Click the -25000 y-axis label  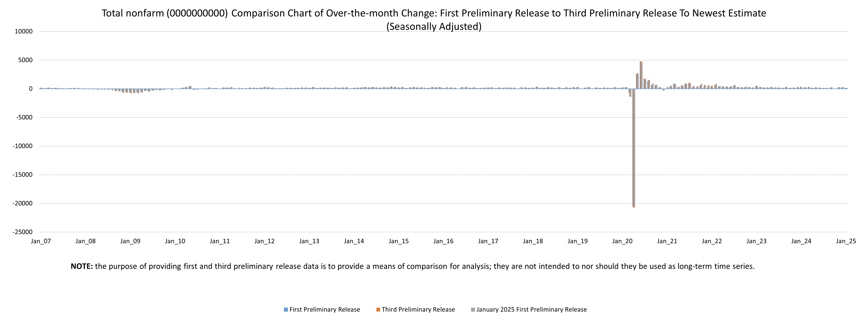(x=23, y=232)
